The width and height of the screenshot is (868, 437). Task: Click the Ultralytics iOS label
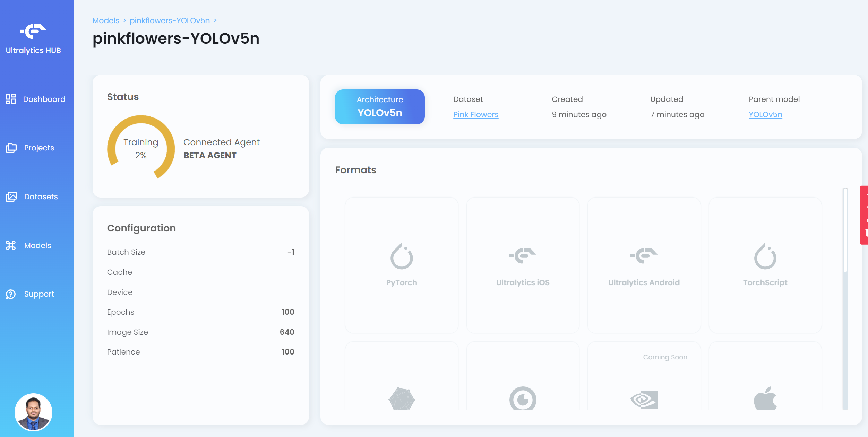pyautogui.click(x=523, y=282)
